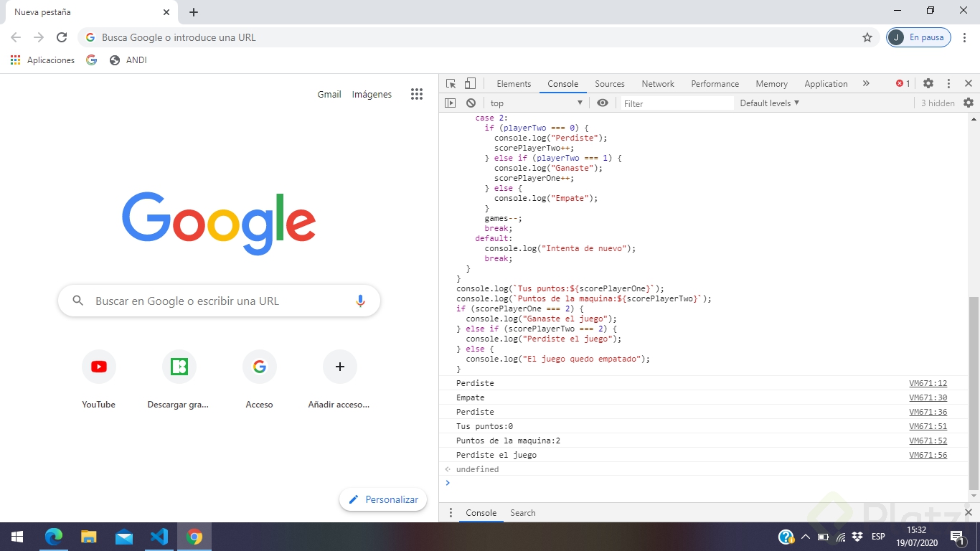
Task: Close the bottom console drawer
Action: click(x=969, y=513)
